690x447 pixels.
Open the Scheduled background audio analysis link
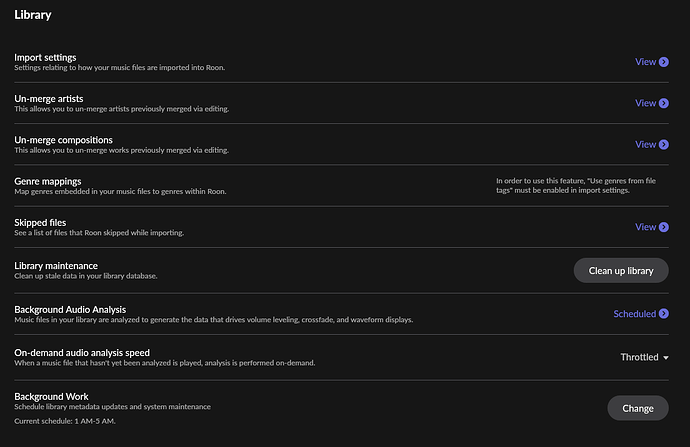click(634, 314)
